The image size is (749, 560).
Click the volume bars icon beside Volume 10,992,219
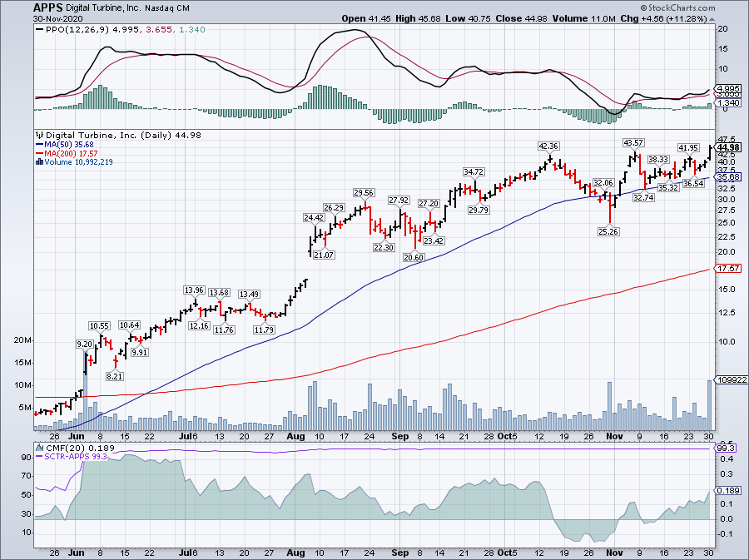(40, 161)
